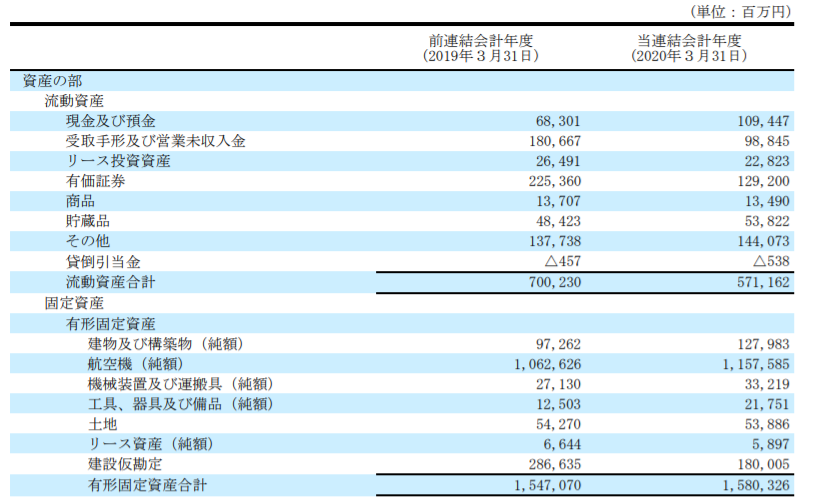
Task: Click the value 48,423
Action: tap(558, 221)
